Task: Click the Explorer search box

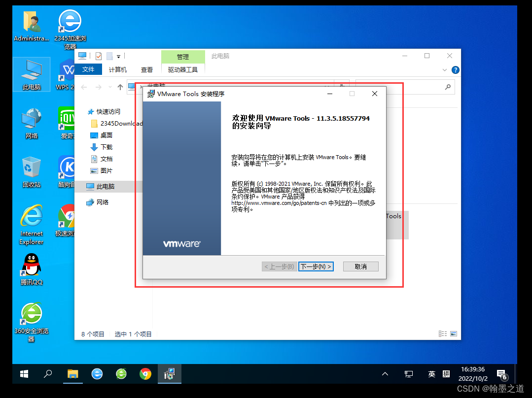Action: click(405, 87)
